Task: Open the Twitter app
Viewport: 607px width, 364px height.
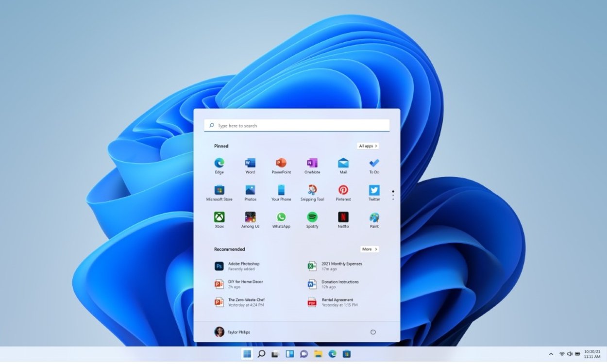Action: 374,193
